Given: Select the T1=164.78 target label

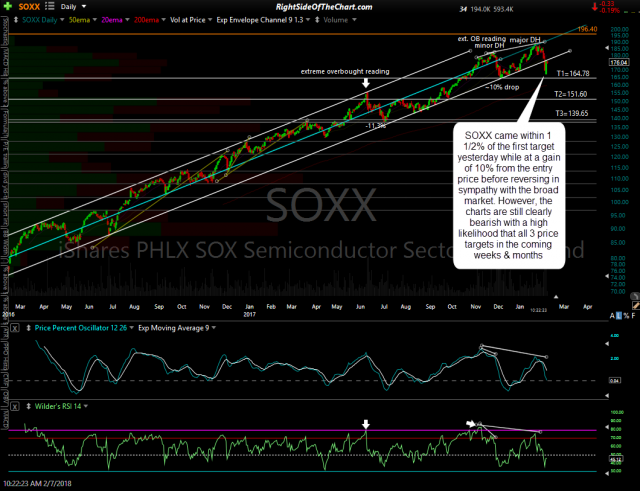Looking at the screenshot, I should [x=573, y=73].
